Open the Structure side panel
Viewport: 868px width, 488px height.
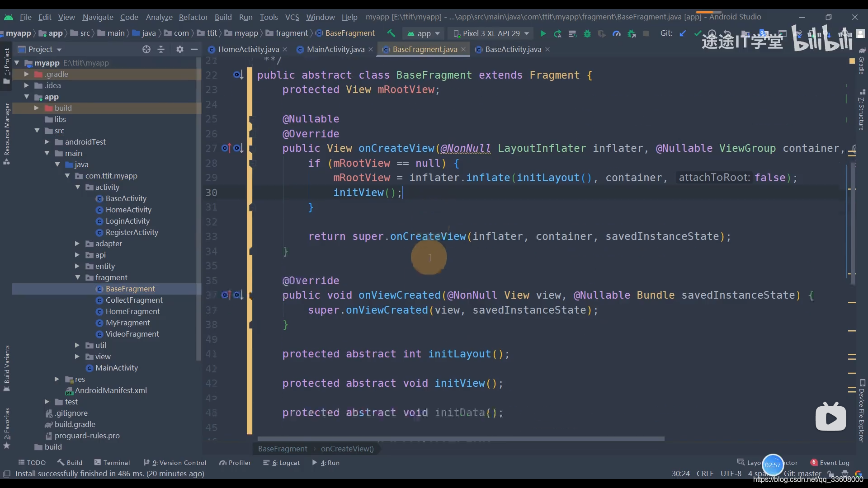[x=862, y=110]
